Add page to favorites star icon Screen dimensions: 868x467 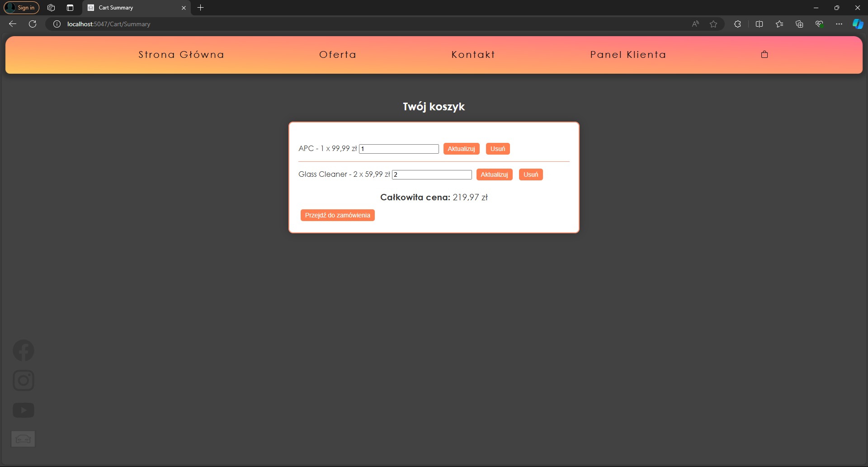(x=713, y=24)
